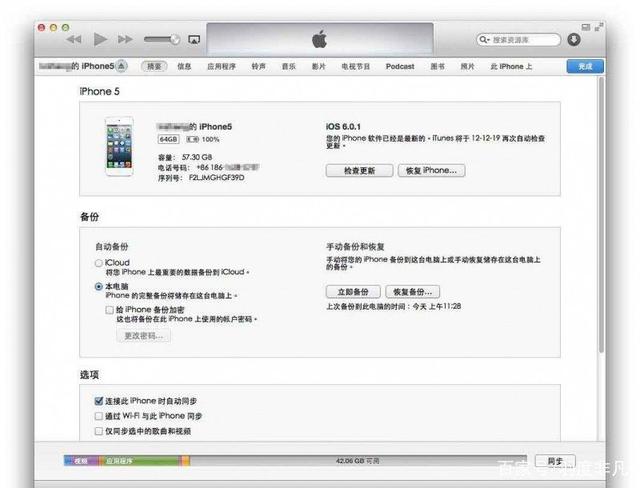Switch to the 应用程序 tab
The width and height of the screenshot is (640, 488).
click(221, 66)
